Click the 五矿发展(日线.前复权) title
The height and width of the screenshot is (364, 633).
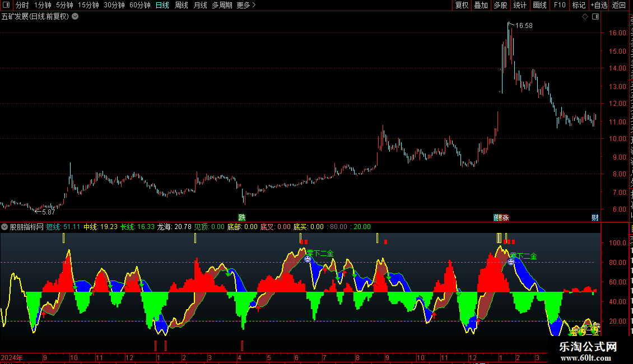[35, 17]
